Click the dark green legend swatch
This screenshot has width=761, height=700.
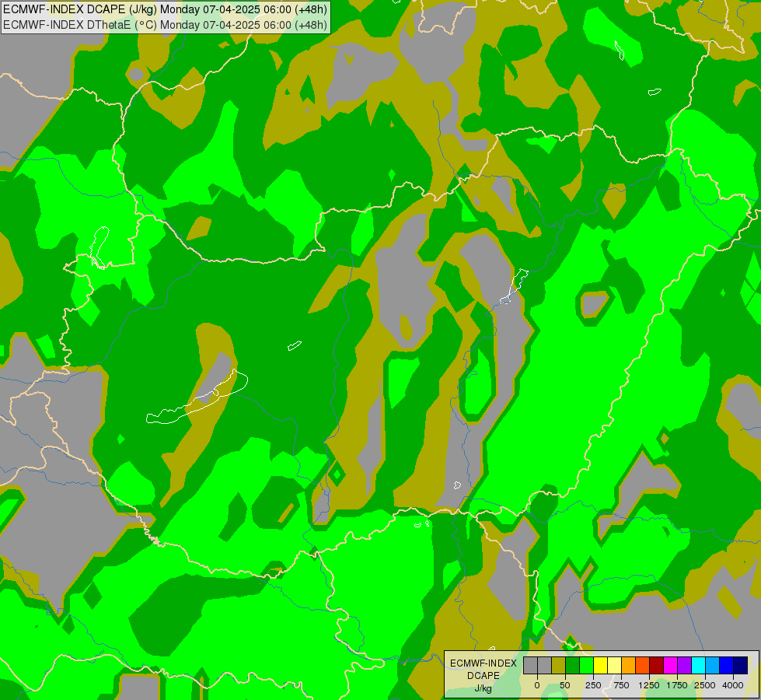click(572, 666)
